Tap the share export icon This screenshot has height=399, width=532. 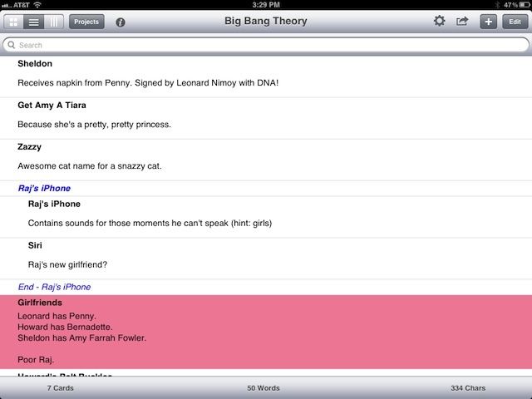462,22
